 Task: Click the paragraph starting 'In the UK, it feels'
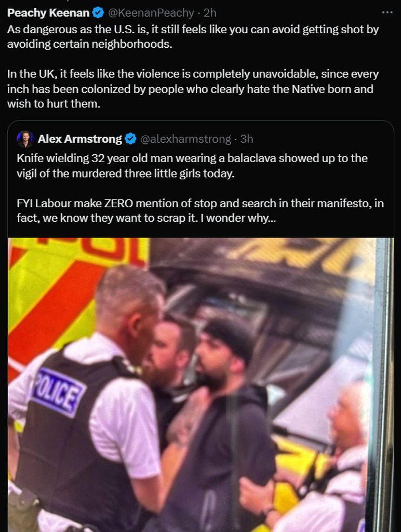click(193, 88)
